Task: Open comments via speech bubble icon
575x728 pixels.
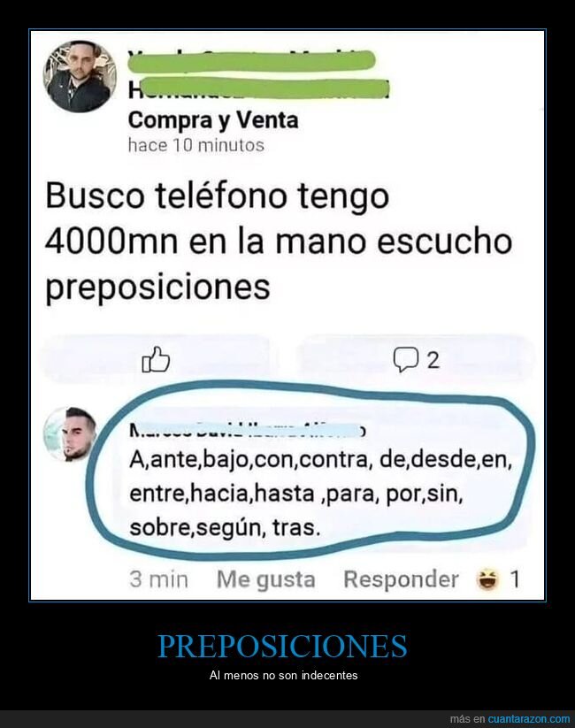Action: [x=406, y=360]
